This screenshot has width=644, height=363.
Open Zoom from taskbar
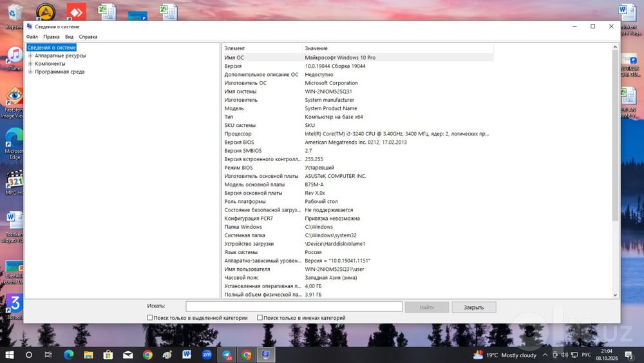click(x=207, y=355)
